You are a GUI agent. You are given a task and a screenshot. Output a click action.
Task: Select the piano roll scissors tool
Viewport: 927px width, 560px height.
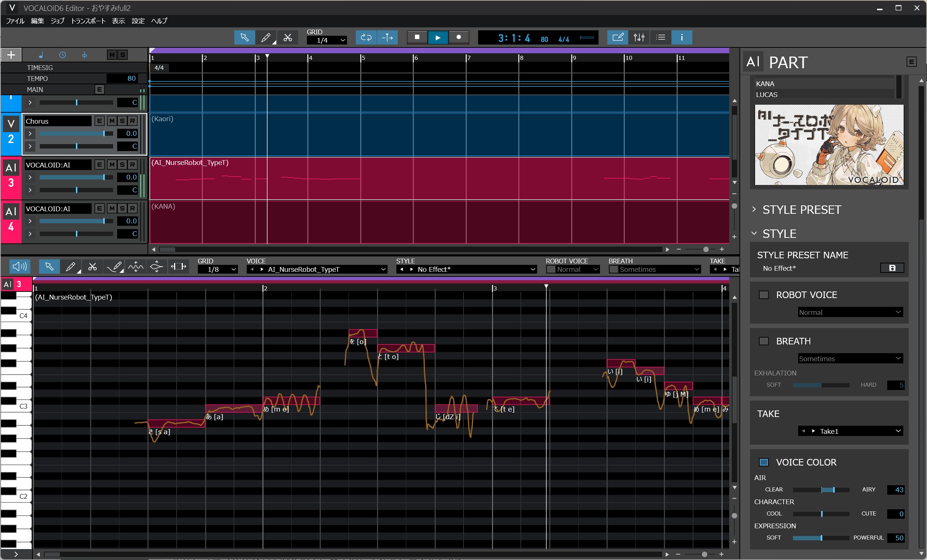click(x=93, y=267)
